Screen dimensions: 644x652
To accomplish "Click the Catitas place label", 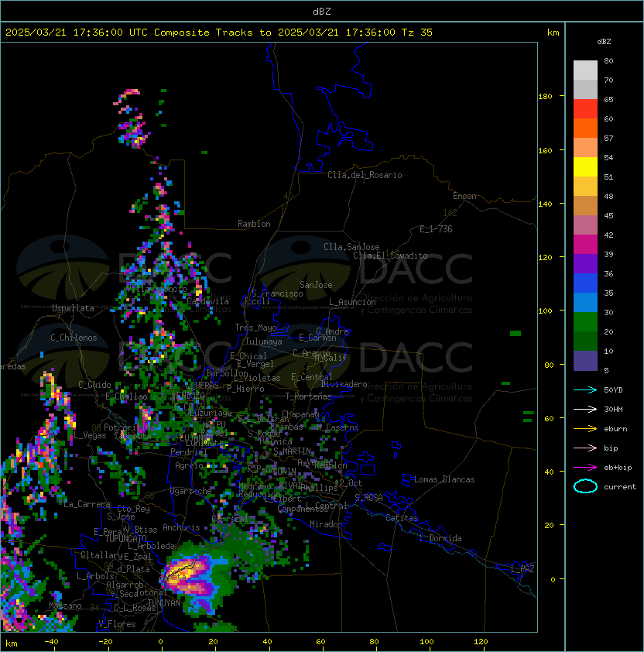I will (x=402, y=519).
